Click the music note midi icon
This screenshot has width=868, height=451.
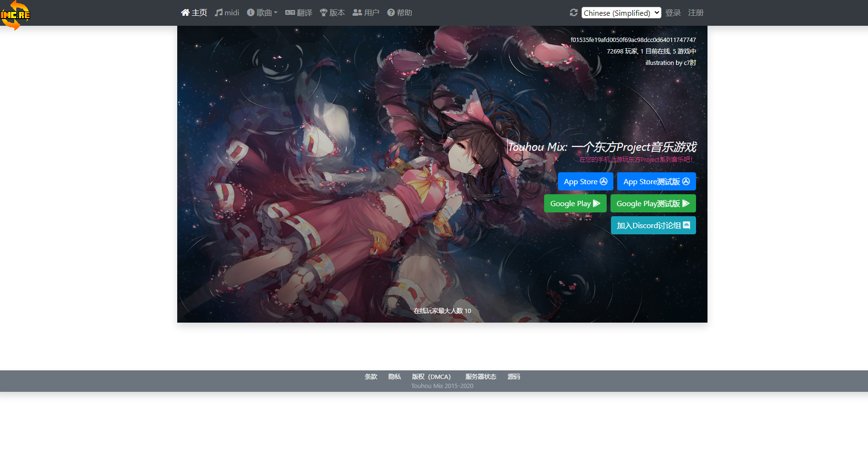[219, 13]
